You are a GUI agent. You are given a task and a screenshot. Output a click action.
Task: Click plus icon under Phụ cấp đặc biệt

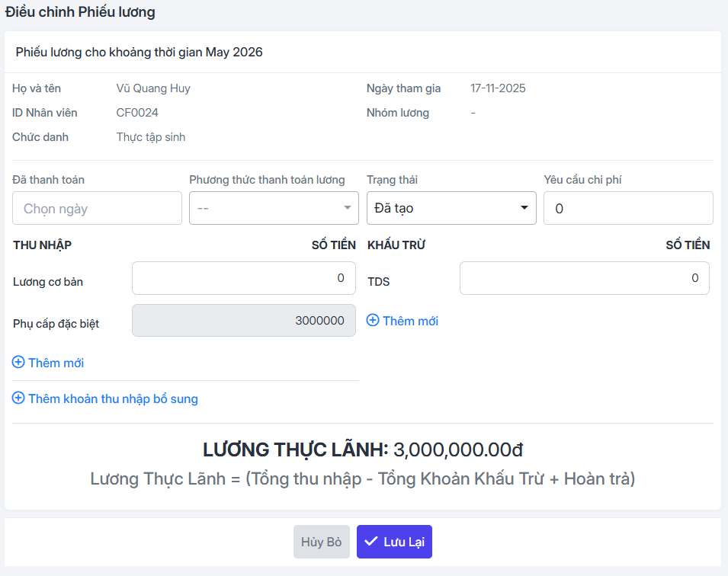pos(18,362)
